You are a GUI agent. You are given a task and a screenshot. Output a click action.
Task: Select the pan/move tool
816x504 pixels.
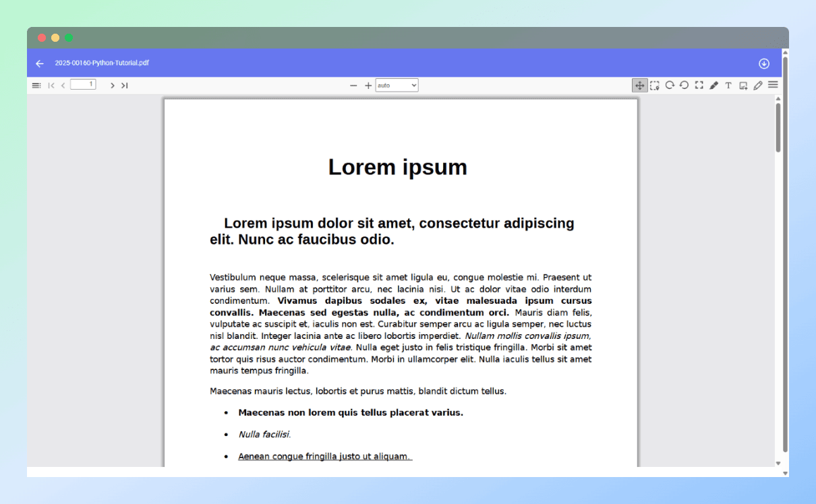pyautogui.click(x=638, y=85)
